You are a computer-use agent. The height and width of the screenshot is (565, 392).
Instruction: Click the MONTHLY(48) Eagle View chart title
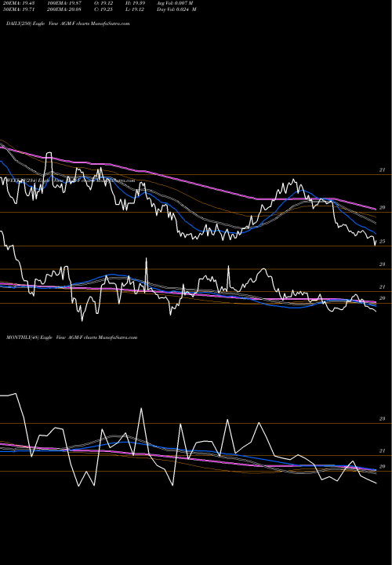71,337
